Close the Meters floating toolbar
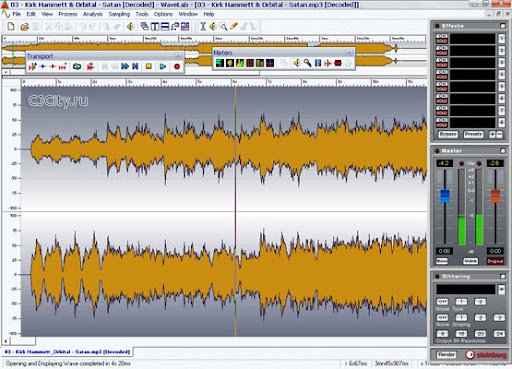Image resolution: width=512 pixels, height=369 pixels. point(349,52)
